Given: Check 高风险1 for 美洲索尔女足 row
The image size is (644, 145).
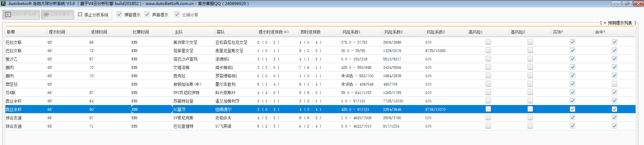Looking at the screenshot, I should [x=488, y=42].
